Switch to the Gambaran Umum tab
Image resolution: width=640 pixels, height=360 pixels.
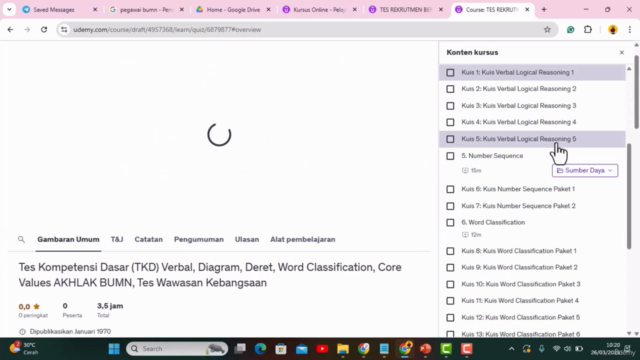point(68,240)
